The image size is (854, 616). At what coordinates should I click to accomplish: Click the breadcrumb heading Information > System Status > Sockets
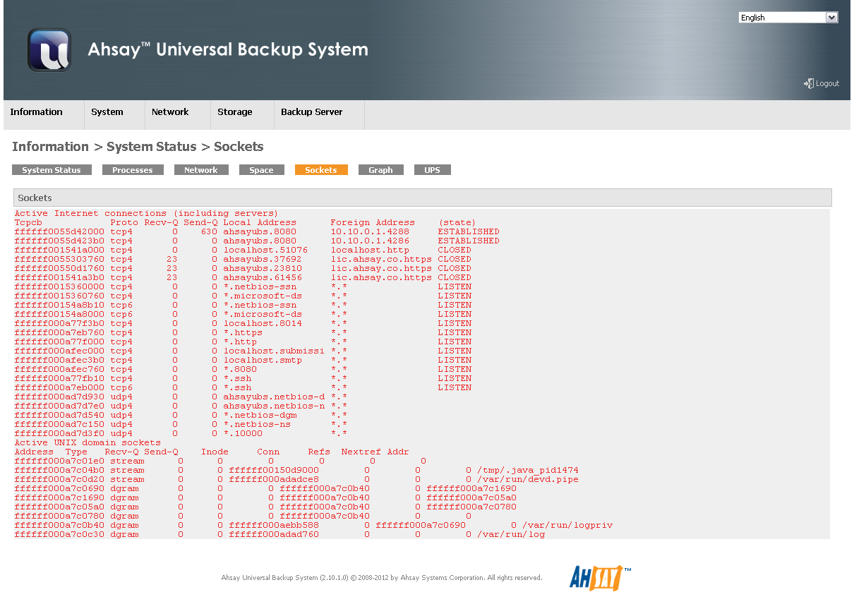(x=138, y=147)
